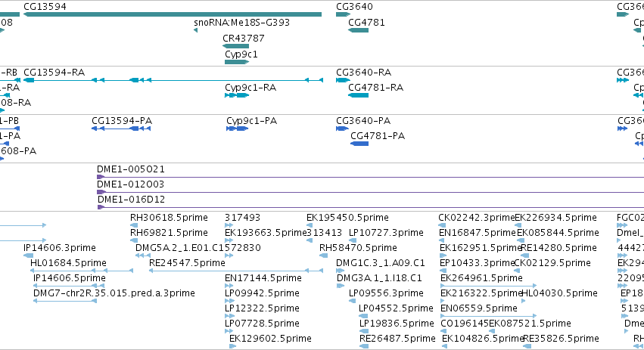Select the CG13594 gene bar
The image size is (644, 350).
[x=173, y=14]
